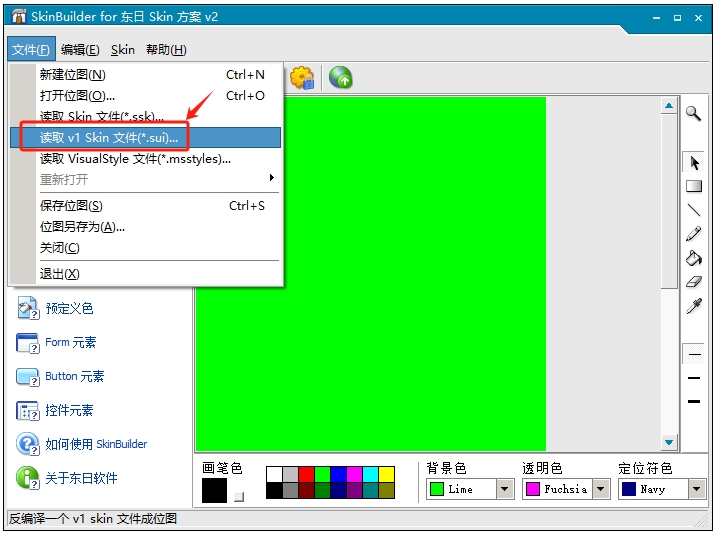
Task: Choose the thinnest line width option
Action: [694, 354]
